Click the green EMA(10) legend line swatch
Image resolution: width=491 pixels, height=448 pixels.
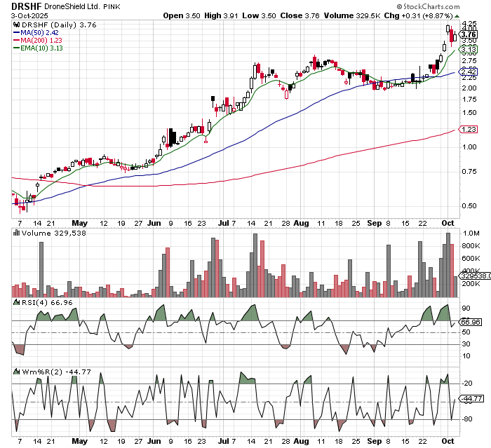(16, 48)
